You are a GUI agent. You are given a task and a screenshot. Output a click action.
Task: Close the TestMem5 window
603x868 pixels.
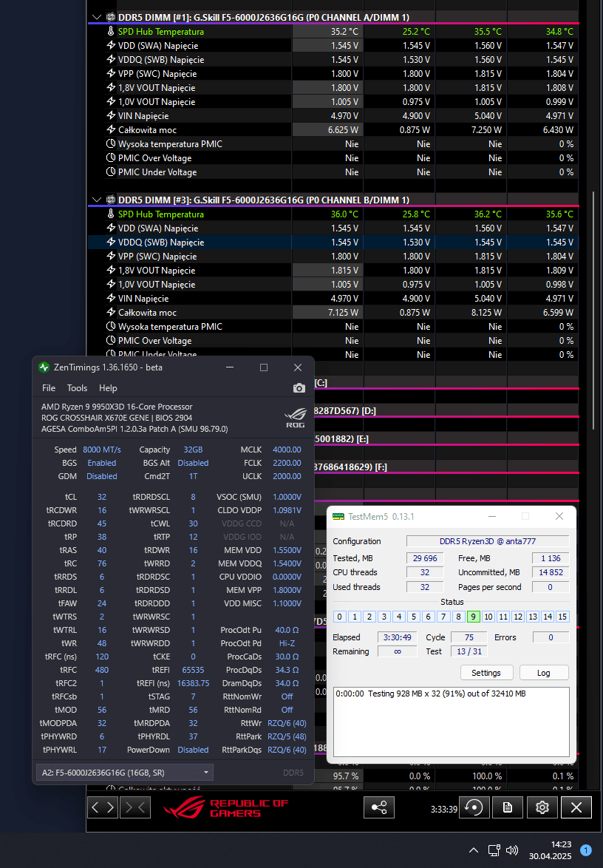[x=559, y=517]
